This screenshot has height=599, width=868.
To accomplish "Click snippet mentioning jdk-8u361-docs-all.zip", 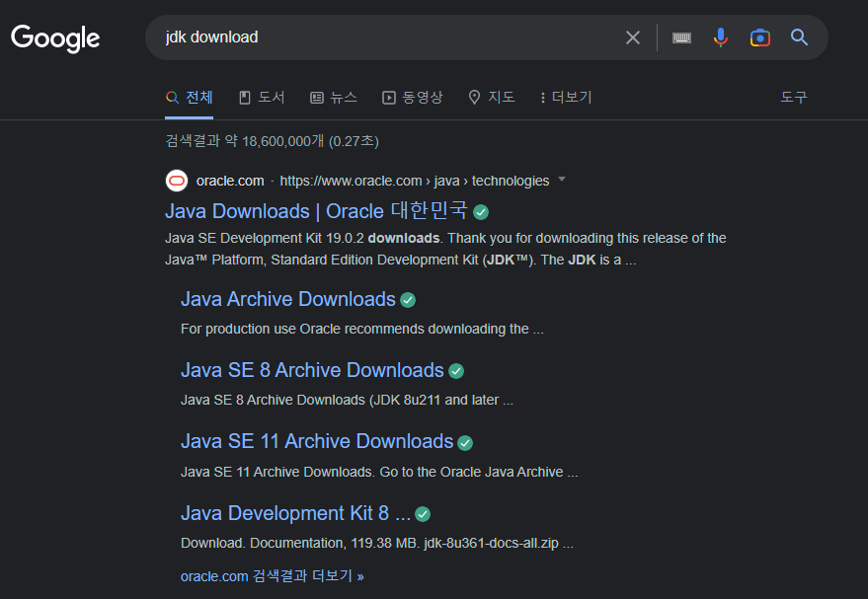I will (377, 543).
